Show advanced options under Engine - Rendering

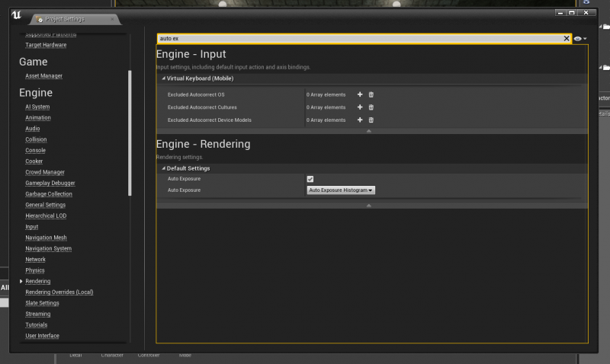[369, 206]
